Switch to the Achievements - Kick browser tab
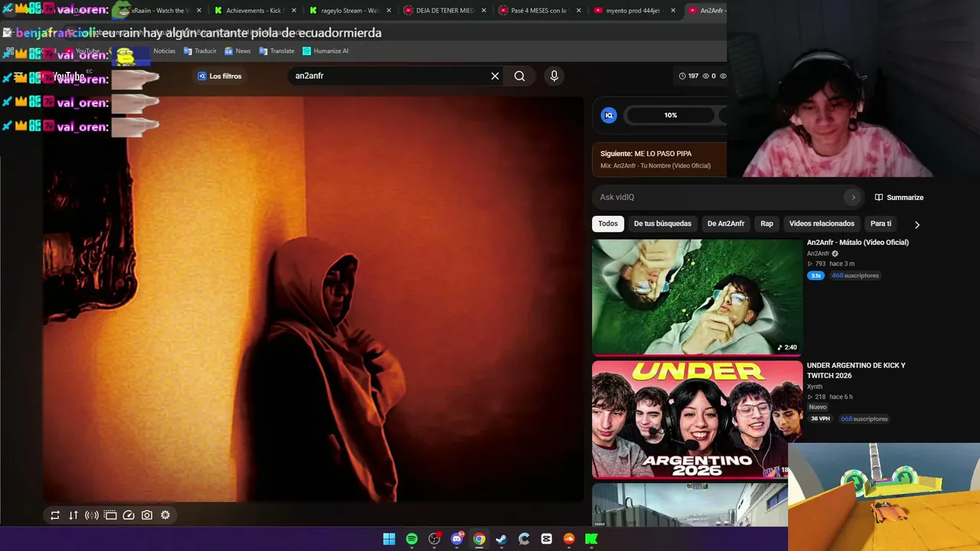This screenshot has height=551, width=980. pyautogui.click(x=254, y=11)
